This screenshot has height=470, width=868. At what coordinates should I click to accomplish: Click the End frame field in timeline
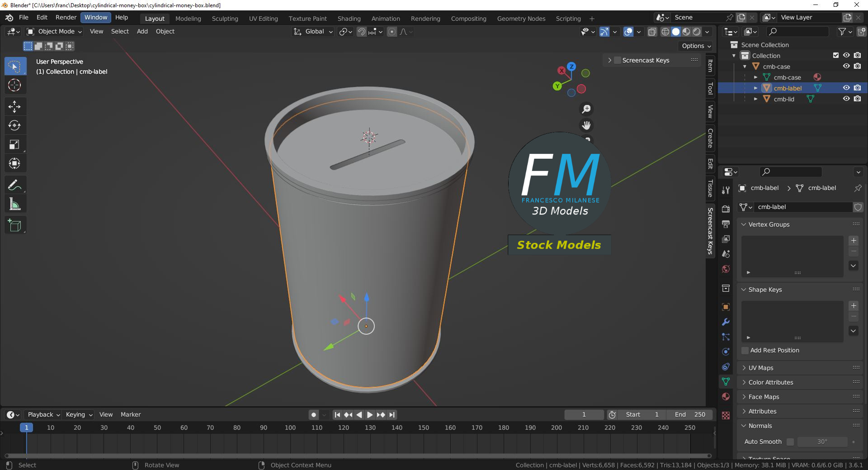[690, 414]
